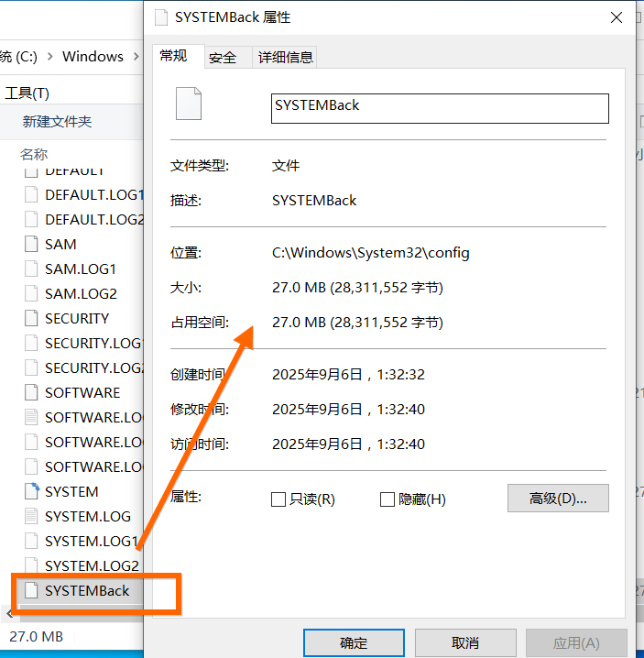Close the SYSTEMBack 属性 dialog
The height and width of the screenshot is (658, 644).
point(615,16)
